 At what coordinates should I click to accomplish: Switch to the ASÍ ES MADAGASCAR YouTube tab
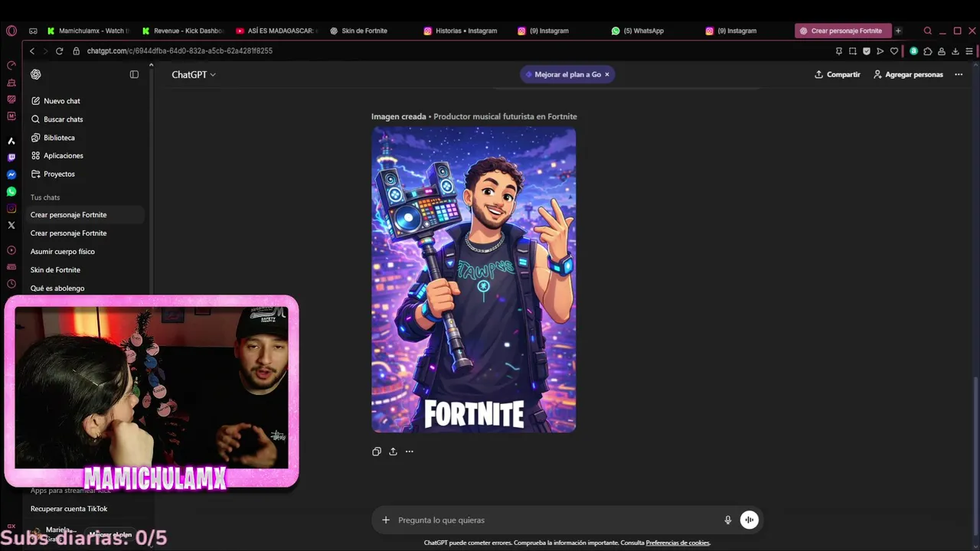[277, 31]
